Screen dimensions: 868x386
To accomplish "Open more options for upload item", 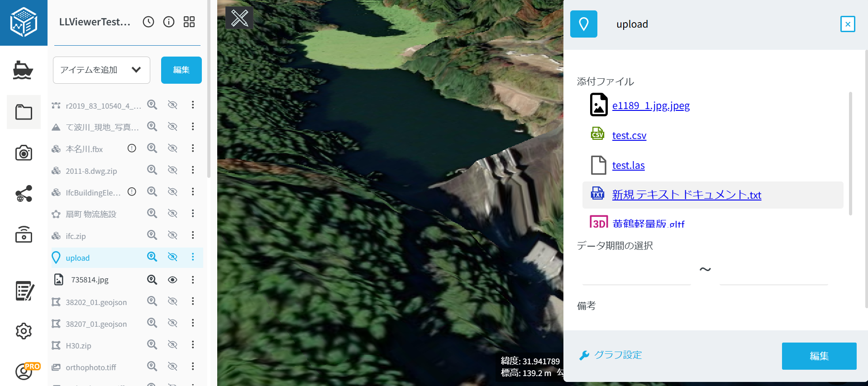I will pyautogui.click(x=193, y=257).
